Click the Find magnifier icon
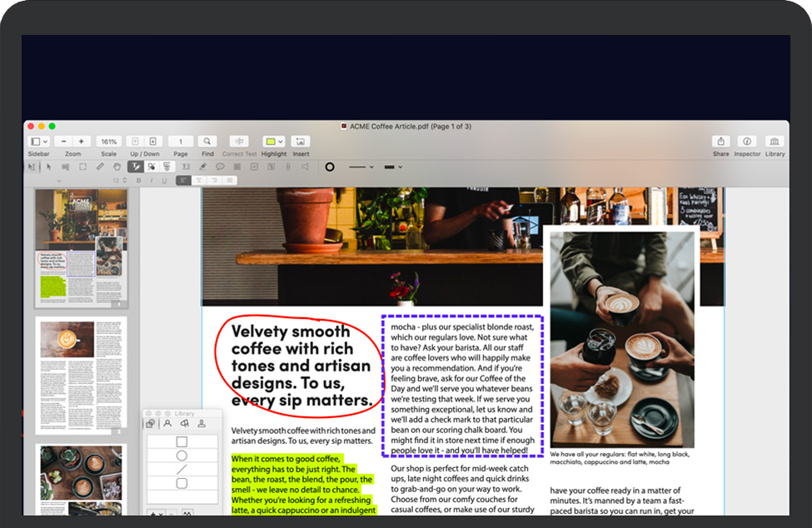812x528 pixels. click(207, 142)
